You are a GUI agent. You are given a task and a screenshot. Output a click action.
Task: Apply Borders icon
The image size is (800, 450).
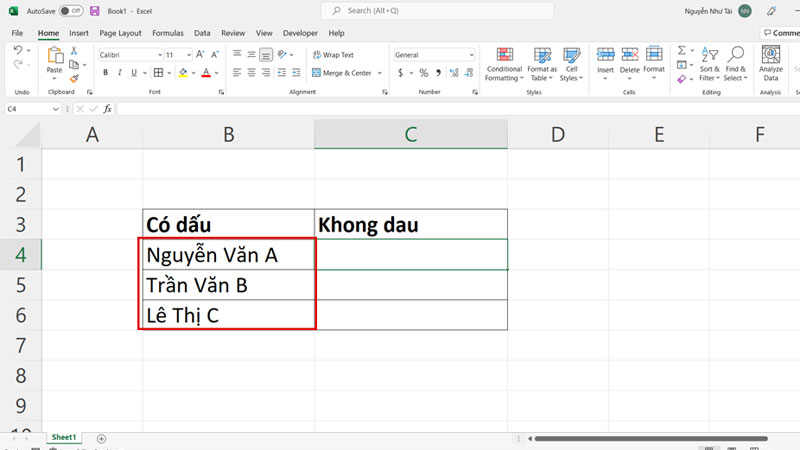(159, 73)
